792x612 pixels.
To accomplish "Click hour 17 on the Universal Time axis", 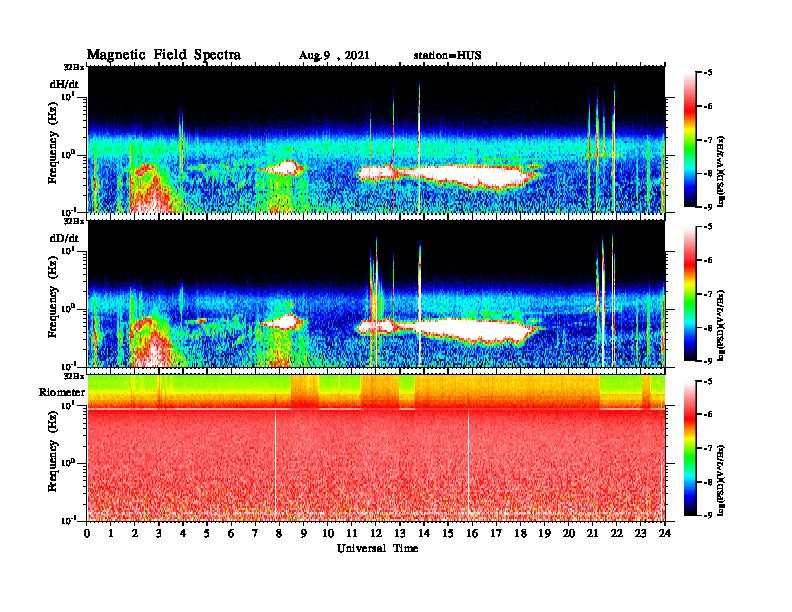I will (497, 533).
